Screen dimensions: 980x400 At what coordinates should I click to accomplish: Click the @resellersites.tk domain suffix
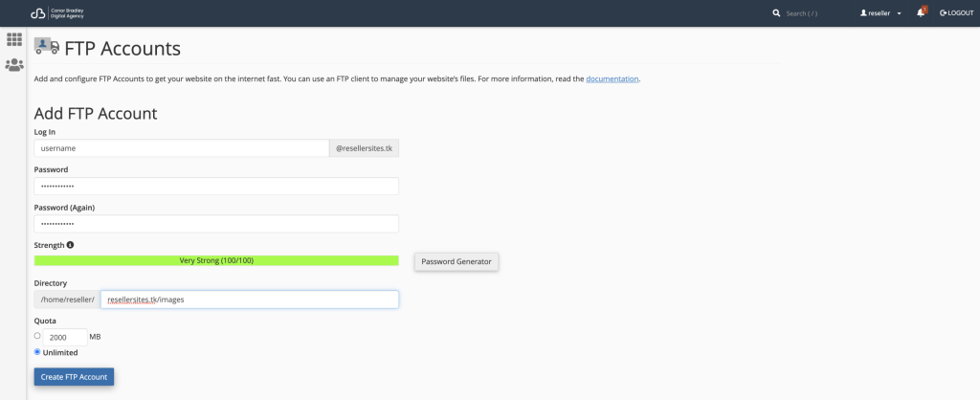(x=364, y=148)
